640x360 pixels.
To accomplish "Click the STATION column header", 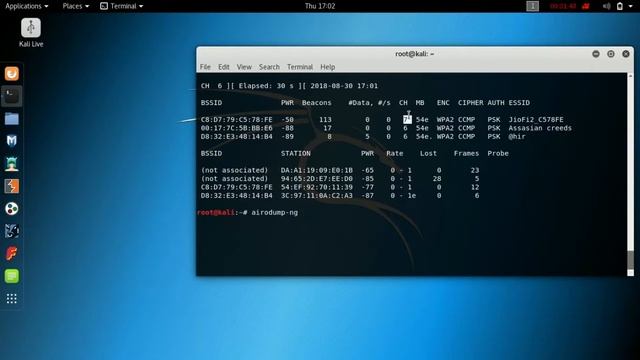I will click(x=296, y=153).
